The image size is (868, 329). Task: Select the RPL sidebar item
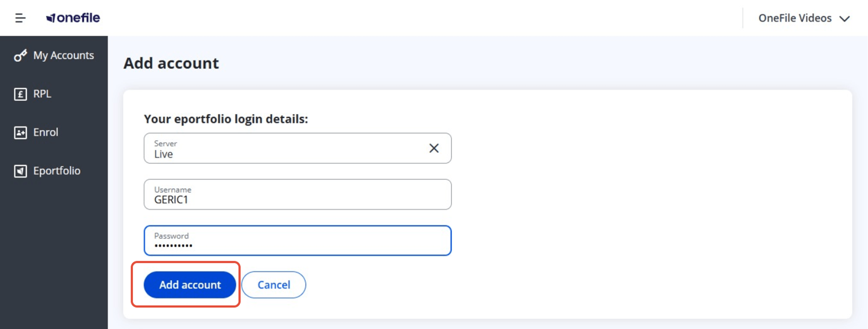(x=54, y=94)
